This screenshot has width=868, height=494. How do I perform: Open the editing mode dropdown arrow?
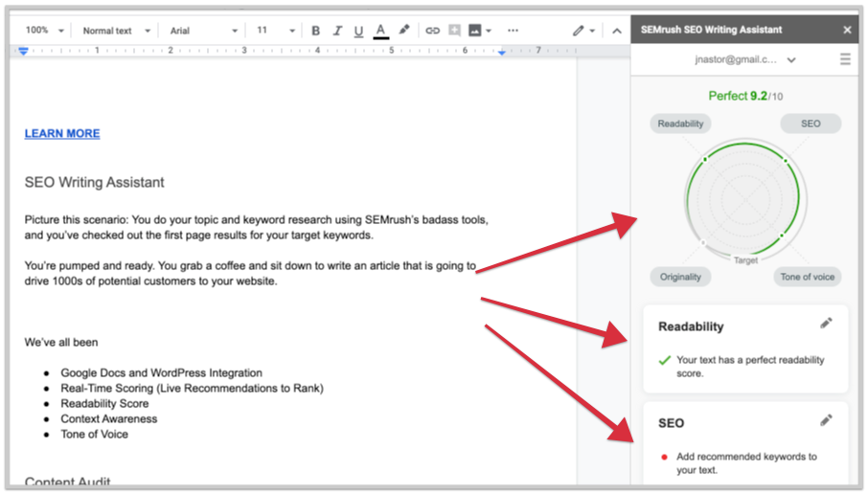coord(592,31)
